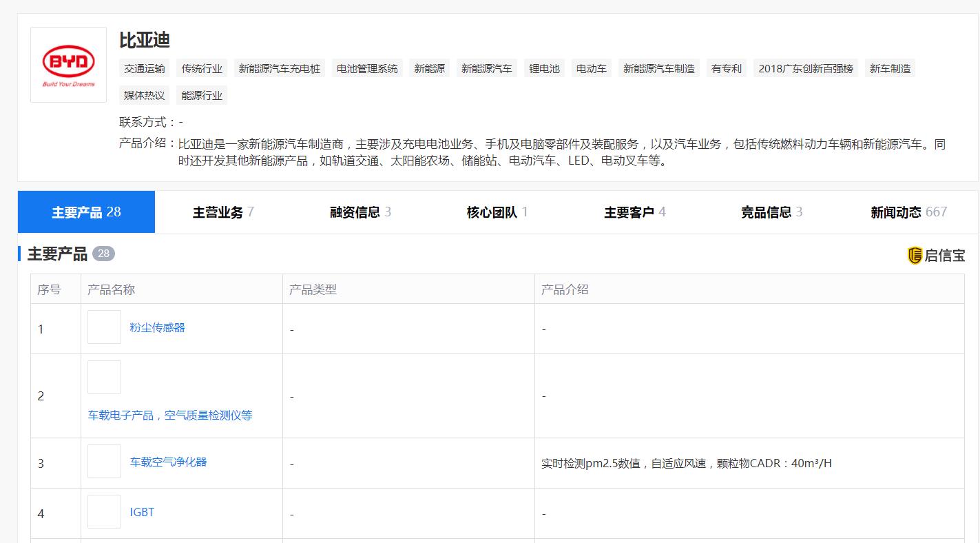980x543 pixels.
Task: Click the 传统行业 tag
Action: pyautogui.click(x=202, y=68)
